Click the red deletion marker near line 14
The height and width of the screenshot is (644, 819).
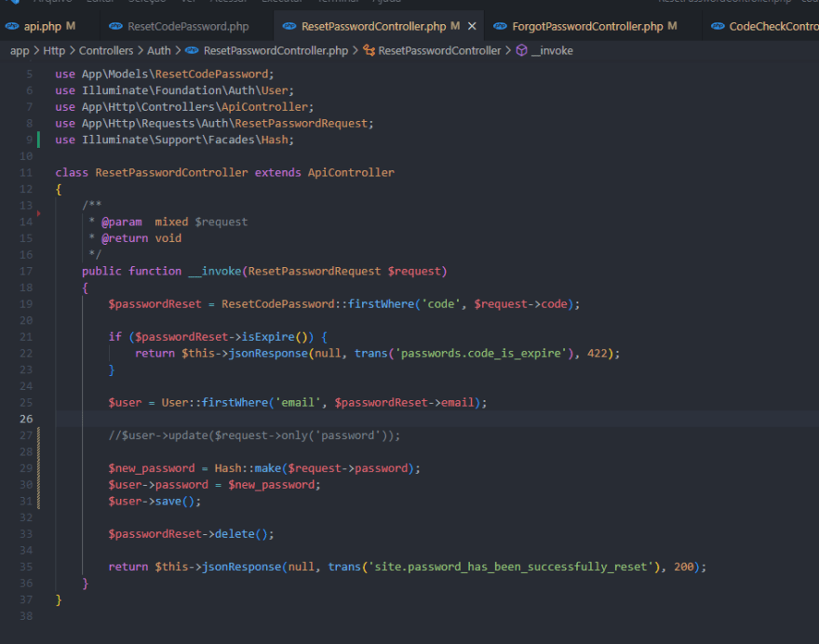pos(39,213)
